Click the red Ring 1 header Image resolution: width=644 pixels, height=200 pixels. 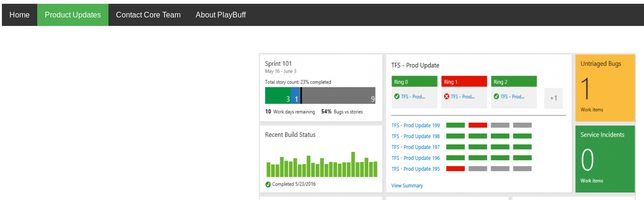(464, 82)
